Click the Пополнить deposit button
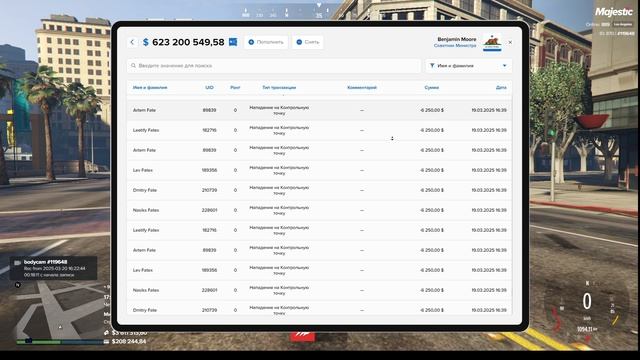640x360 pixels. tap(266, 42)
